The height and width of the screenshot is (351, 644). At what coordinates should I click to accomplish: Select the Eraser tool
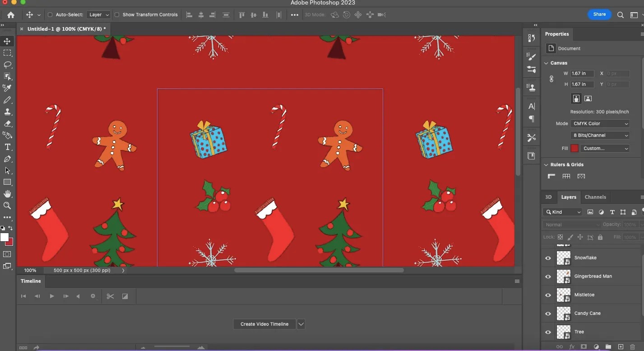tap(7, 123)
